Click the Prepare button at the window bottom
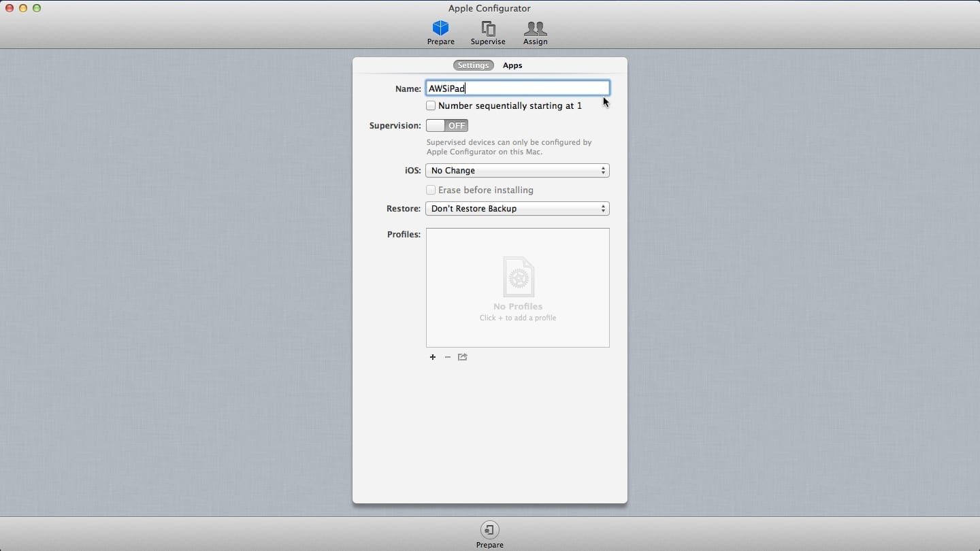The height and width of the screenshot is (551, 980). (489, 535)
